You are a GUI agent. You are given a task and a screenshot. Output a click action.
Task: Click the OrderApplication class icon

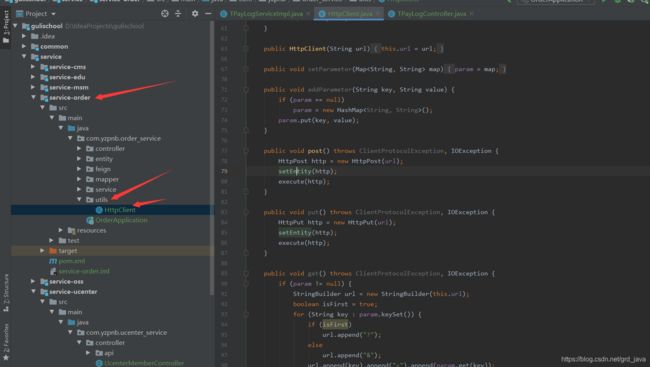[x=90, y=220]
